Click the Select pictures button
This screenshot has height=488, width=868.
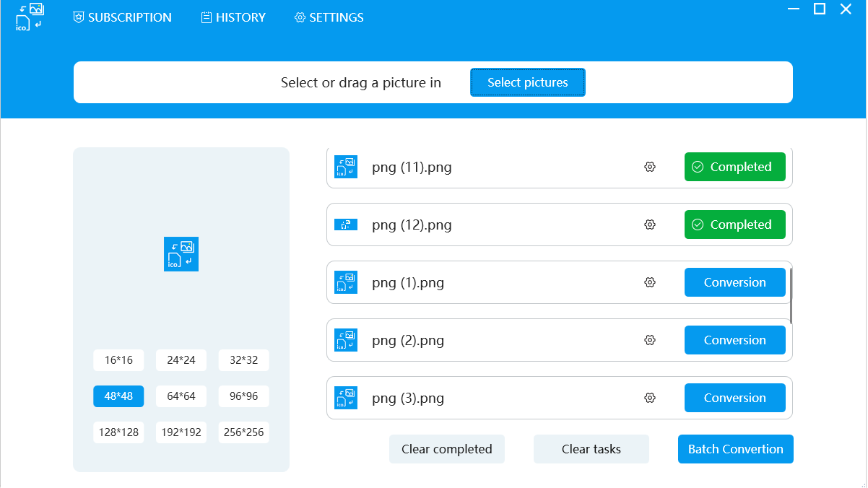528,82
